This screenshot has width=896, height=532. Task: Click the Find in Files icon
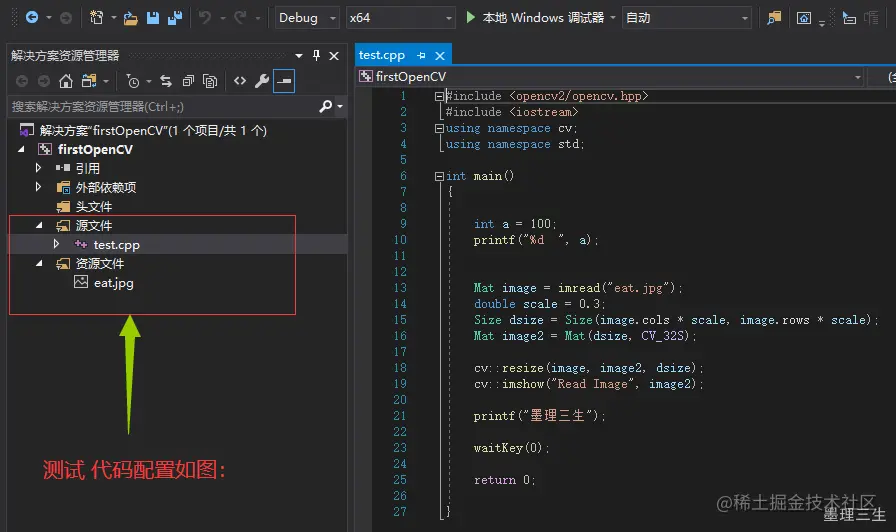(774, 18)
